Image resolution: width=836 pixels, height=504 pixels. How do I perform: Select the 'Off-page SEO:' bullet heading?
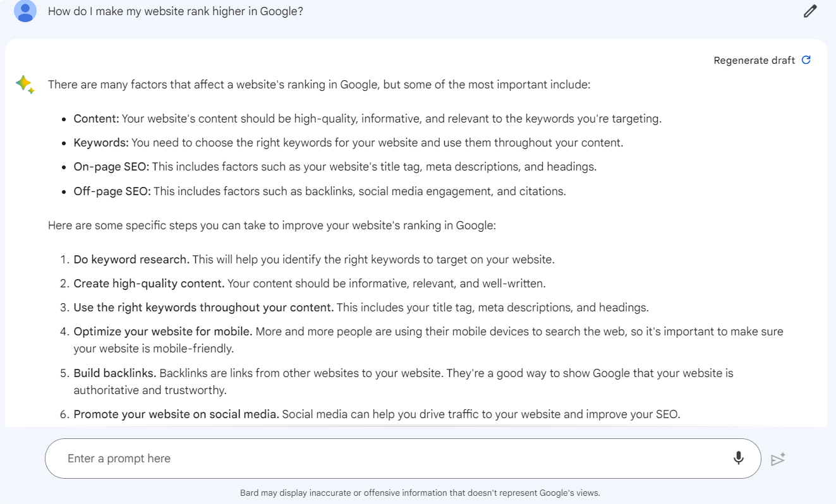[x=112, y=191]
